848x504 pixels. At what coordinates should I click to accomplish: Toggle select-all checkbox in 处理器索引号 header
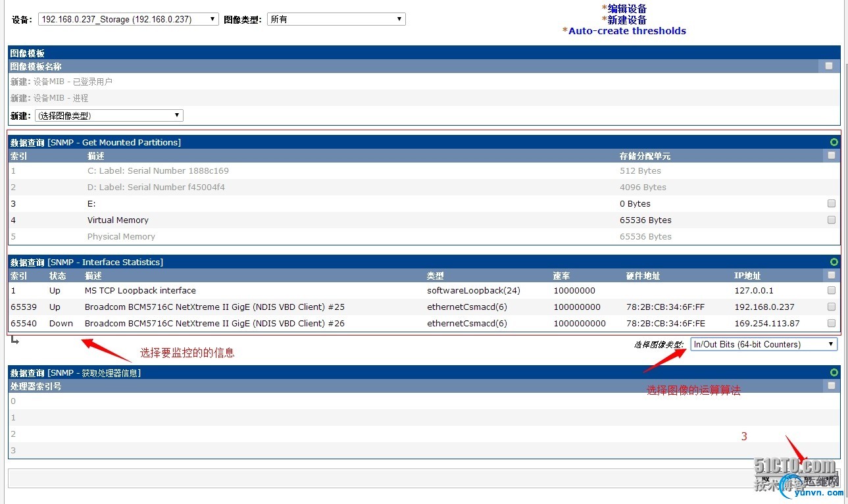pos(832,386)
